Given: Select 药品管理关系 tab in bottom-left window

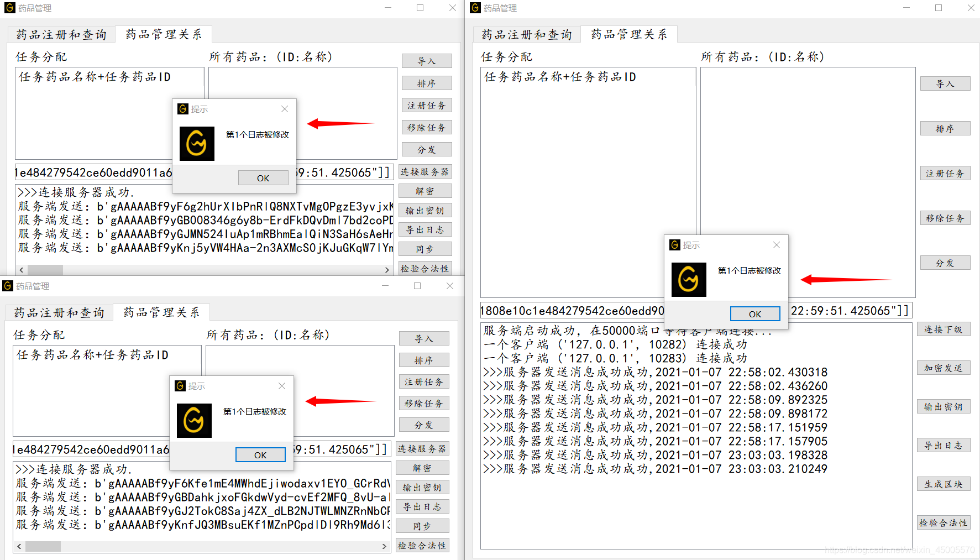Looking at the screenshot, I should 161,312.
